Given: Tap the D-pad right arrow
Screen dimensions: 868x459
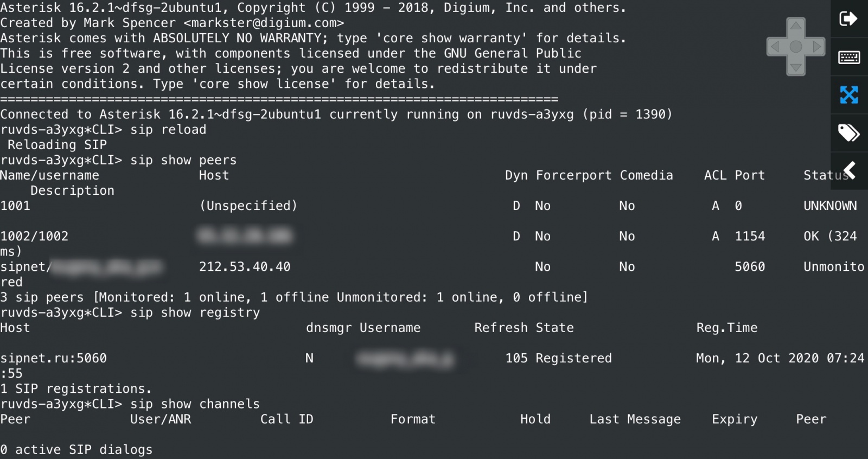Looking at the screenshot, I should click(x=817, y=47).
